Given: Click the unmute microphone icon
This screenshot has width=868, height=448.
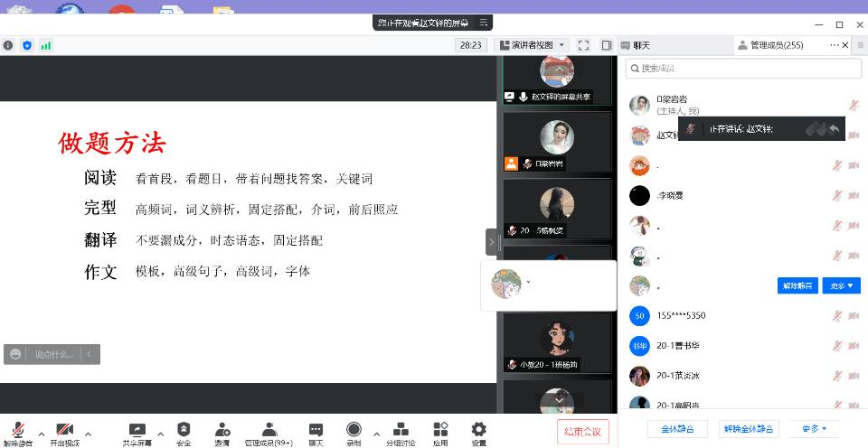Looking at the screenshot, I should (17, 430).
